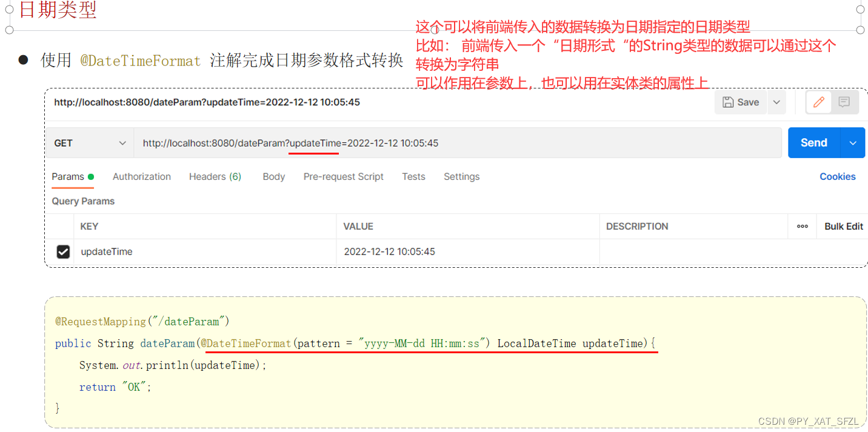Click the pencil edit icon

click(818, 102)
